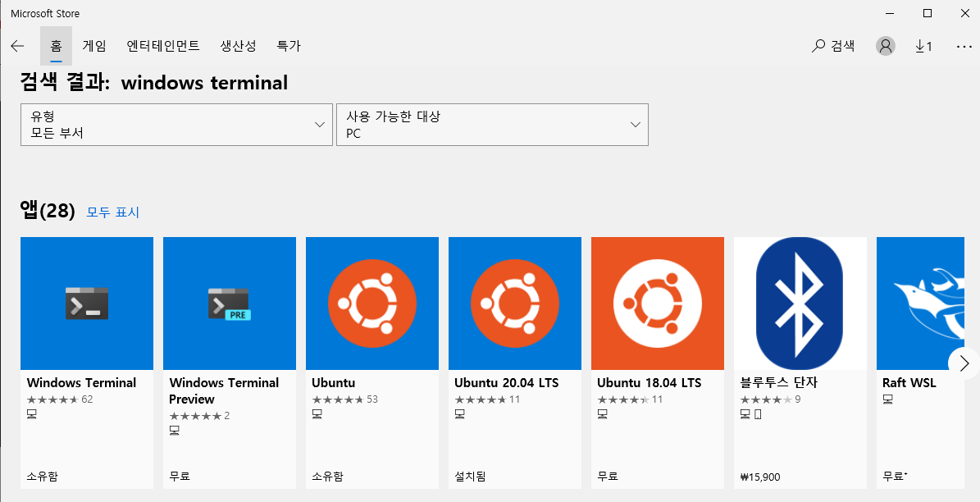The height and width of the screenshot is (502, 980).
Task: Show next apps with right arrow
Action: pos(964,363)
